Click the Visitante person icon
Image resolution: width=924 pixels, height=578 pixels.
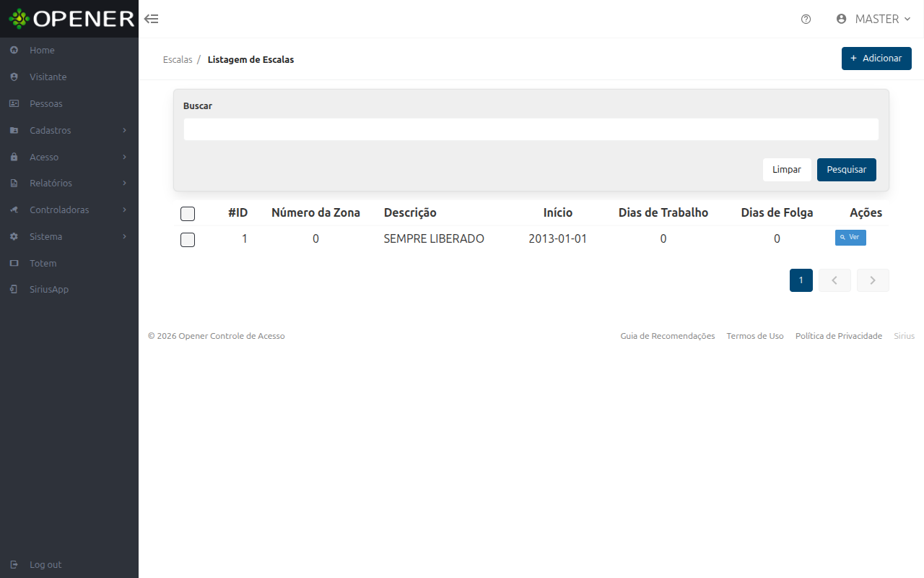pos(14,77)
